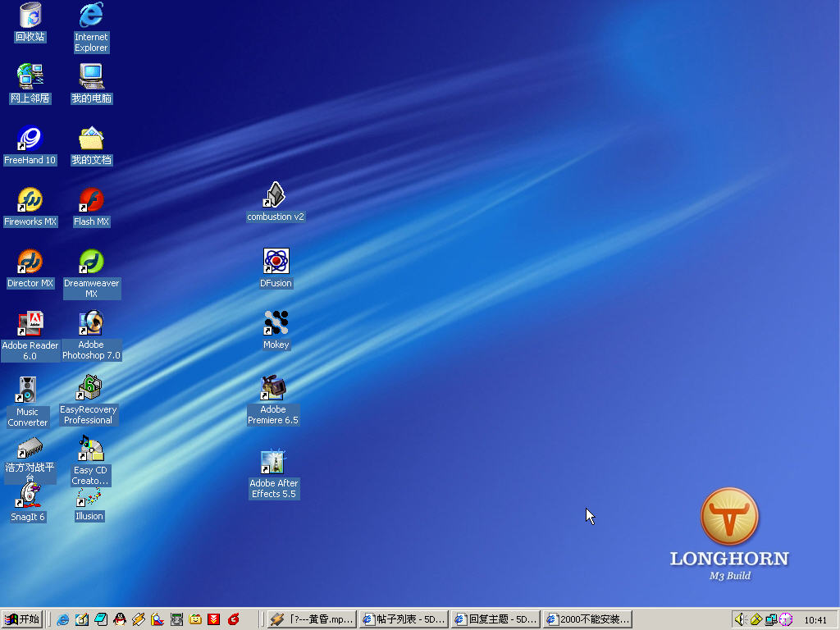Click the 10:41 system clock

(815, 620)
